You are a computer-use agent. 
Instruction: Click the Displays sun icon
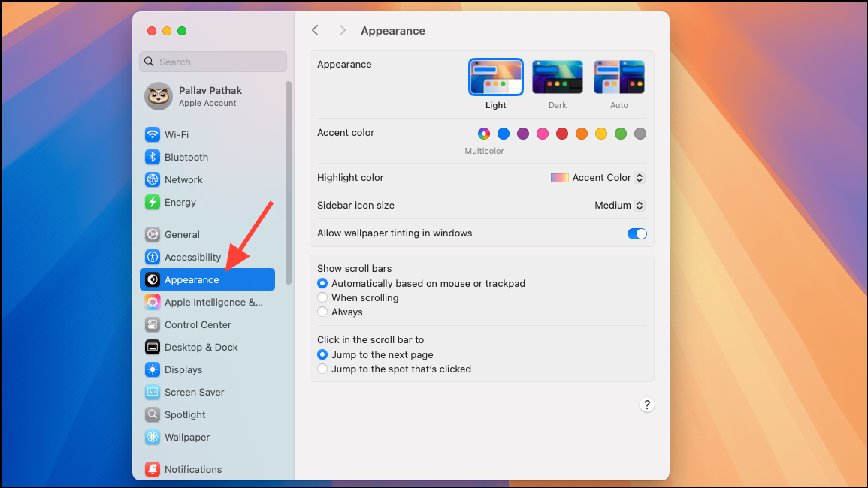pos(153,369)
